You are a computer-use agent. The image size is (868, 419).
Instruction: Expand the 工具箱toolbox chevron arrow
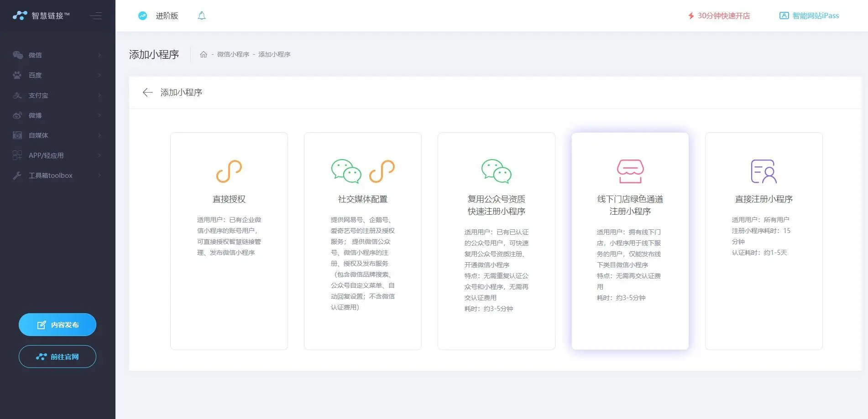click(99, 176)
